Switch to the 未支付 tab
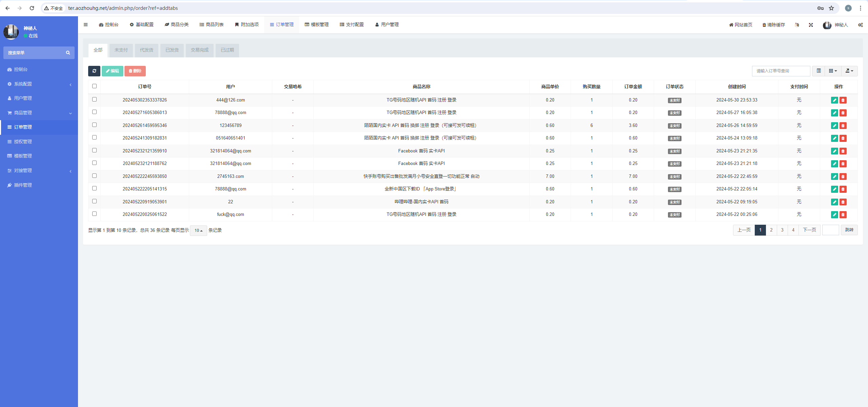 121,50
